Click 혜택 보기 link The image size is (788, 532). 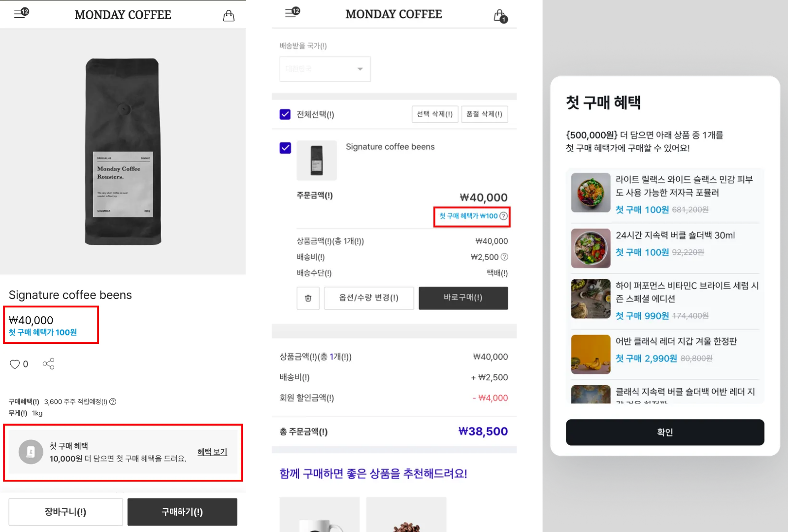[x=212, y=452]
